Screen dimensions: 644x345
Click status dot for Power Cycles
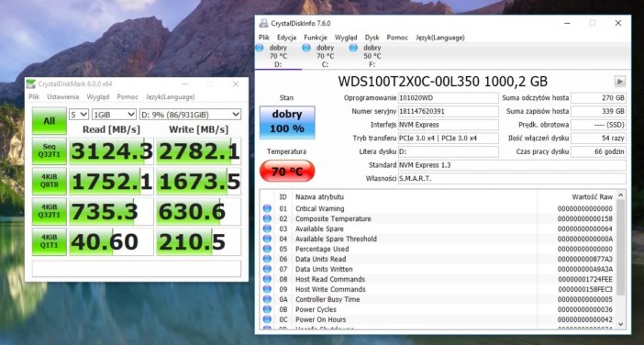[x=267, y=309]
